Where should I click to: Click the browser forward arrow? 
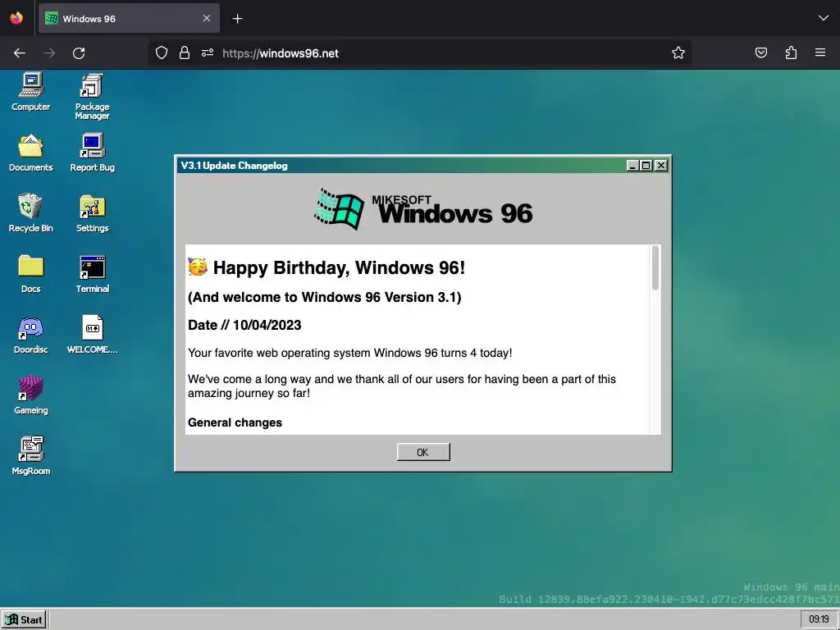[49, 53]
